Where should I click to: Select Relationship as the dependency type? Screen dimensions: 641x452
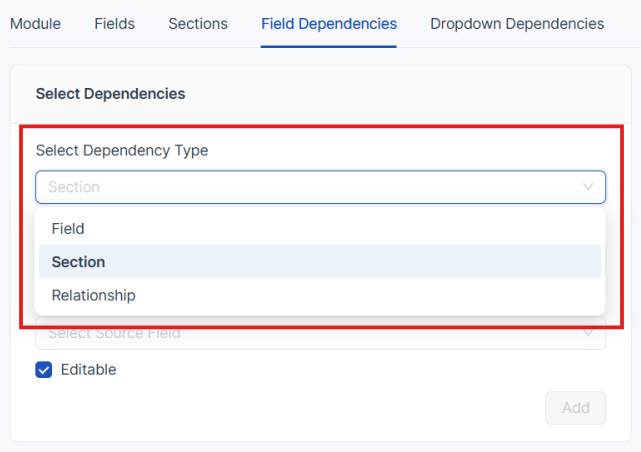coord(93,296)
